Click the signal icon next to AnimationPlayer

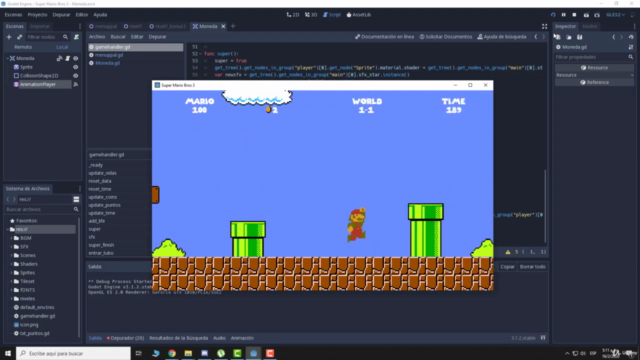click(76, 84)
